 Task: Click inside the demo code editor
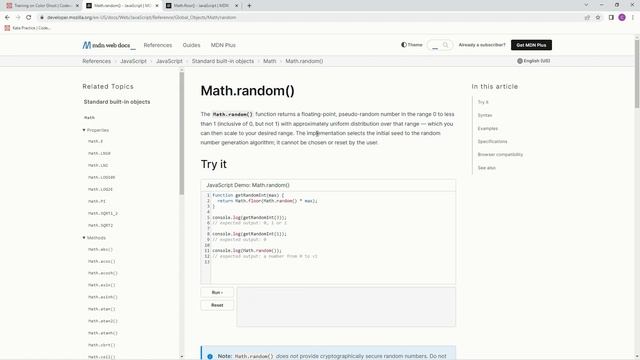[328, 238]
